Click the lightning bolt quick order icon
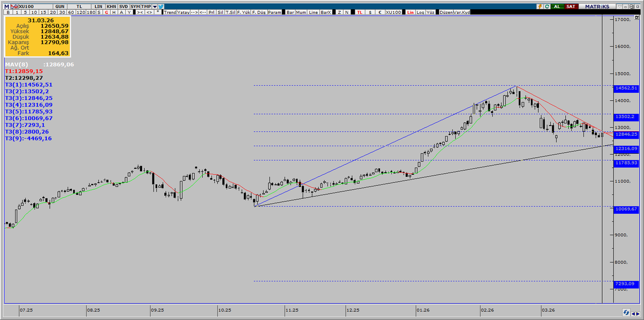Screen dimensions: 644x320 (540, 6)
